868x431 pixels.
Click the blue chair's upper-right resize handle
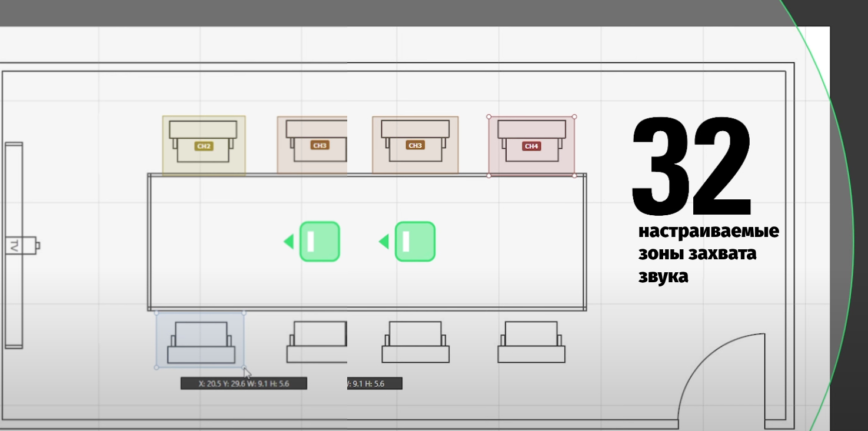[244, 313]
